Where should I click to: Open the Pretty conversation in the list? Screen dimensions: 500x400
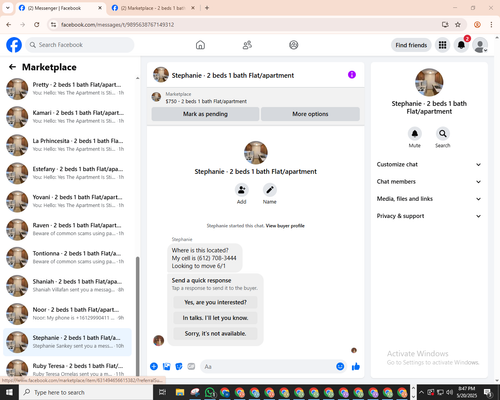(x=68, y=89)
